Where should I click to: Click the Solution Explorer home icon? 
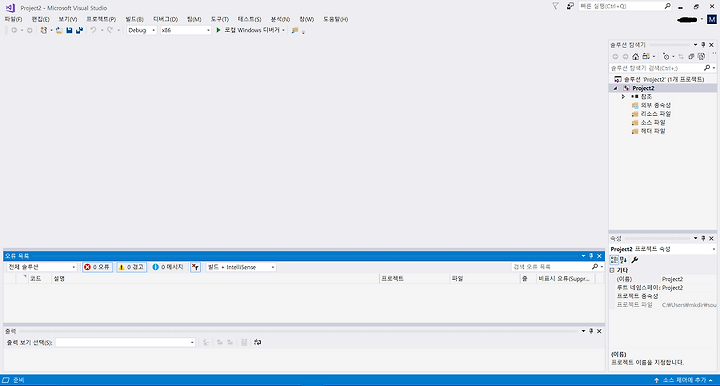point(636,56)
